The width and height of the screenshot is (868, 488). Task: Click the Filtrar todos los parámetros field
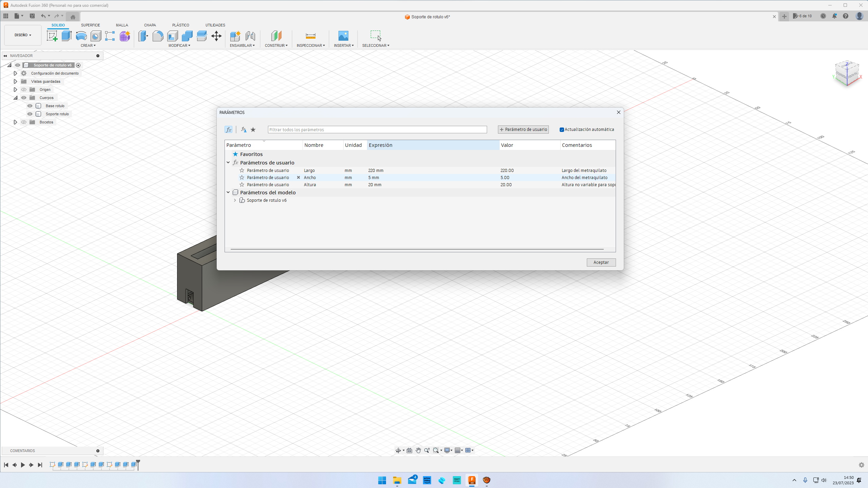pyautogui.click(x=377, y=130)
